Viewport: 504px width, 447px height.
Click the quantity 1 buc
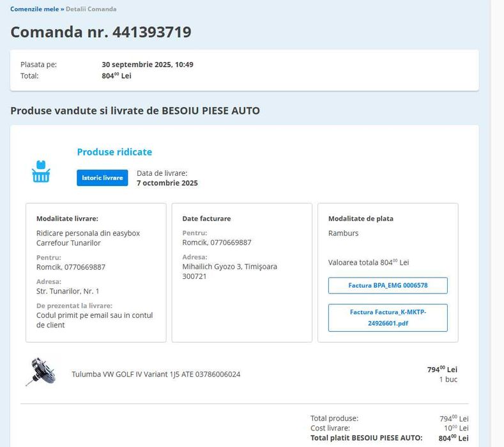[x=448, y=379]
